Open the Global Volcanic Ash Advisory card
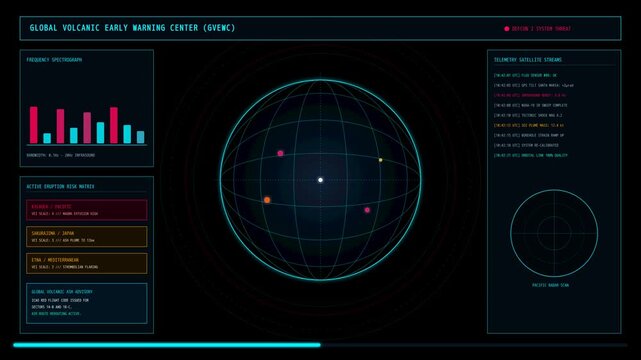641x360 pixels. pos(87,303)
